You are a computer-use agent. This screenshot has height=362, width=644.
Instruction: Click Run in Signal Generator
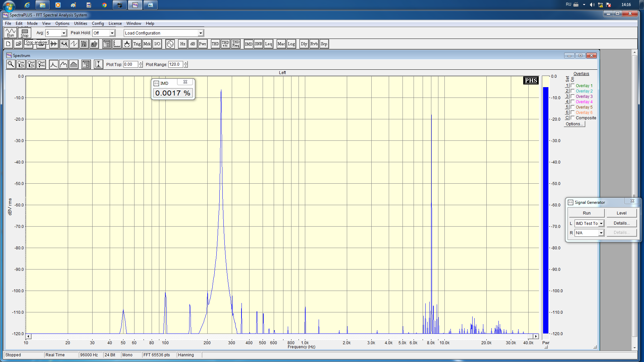pyautogui.click(x=587, y=213)
